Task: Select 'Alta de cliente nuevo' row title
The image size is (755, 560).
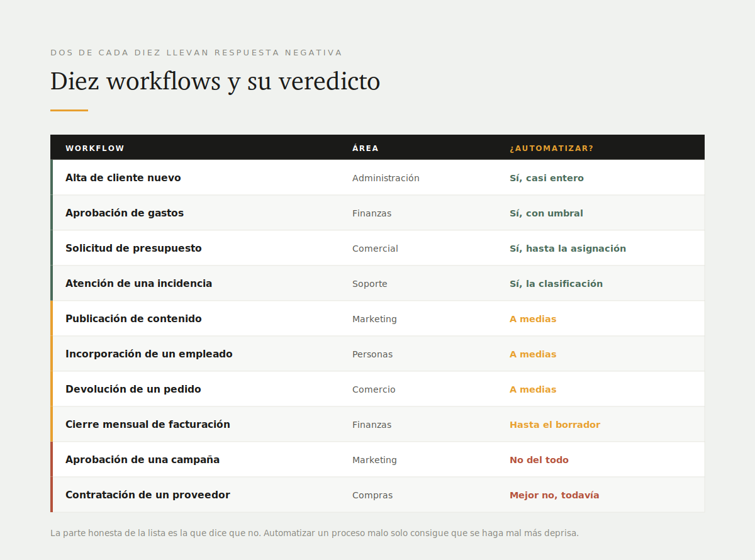Action: coord(123,178)
